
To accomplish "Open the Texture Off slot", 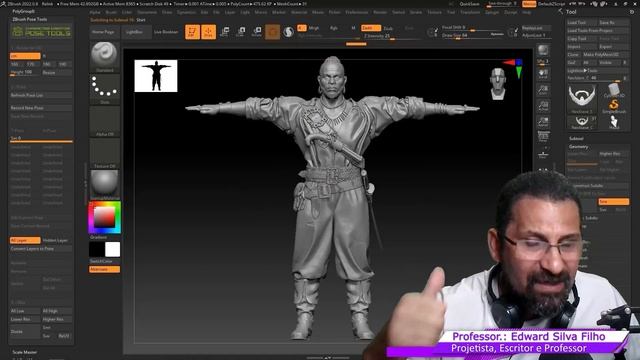I will pyautogui.click(x=104, y=153).
